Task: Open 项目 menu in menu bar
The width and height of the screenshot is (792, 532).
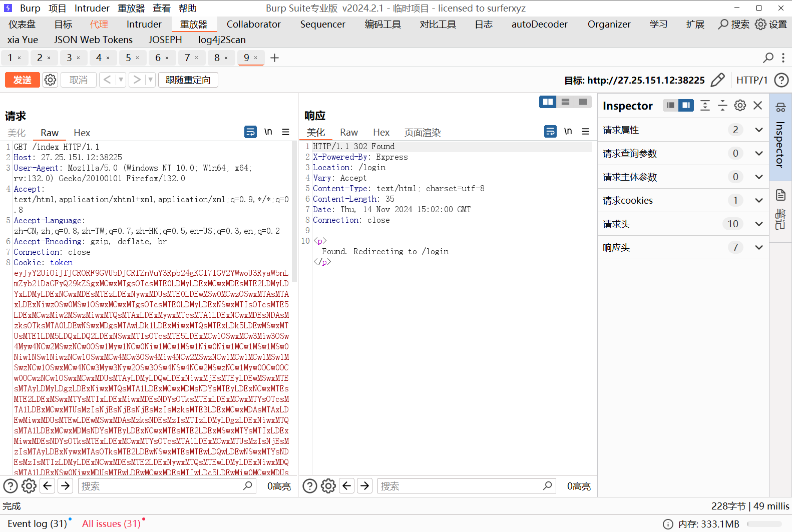Action: pyautogui.click(x=58, y=9)
